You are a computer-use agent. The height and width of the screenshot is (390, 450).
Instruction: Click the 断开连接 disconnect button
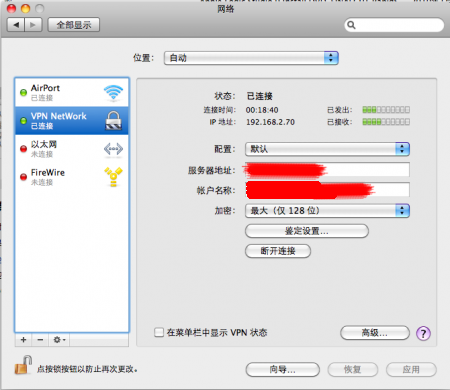click(x=278, y=251)
